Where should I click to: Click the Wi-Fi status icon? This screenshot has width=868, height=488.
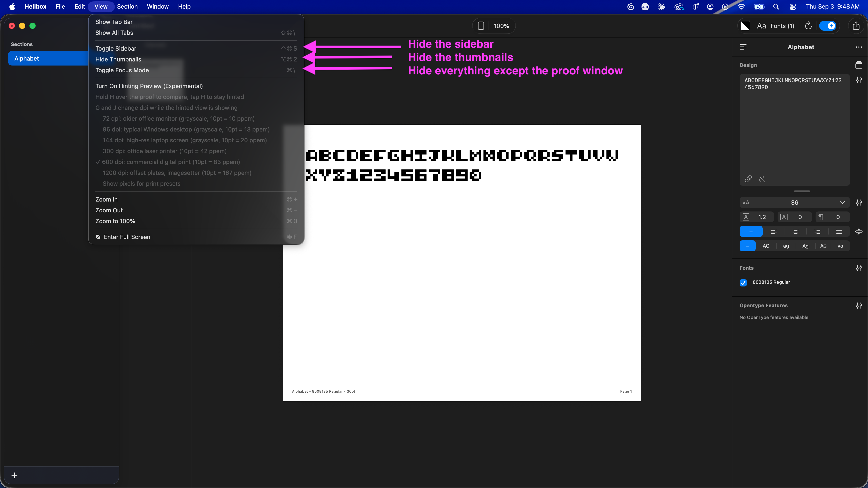coord(741,6)
